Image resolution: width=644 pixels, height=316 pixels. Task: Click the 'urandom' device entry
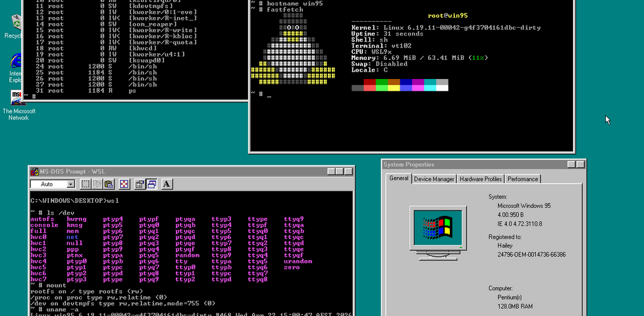click(298, 261)
